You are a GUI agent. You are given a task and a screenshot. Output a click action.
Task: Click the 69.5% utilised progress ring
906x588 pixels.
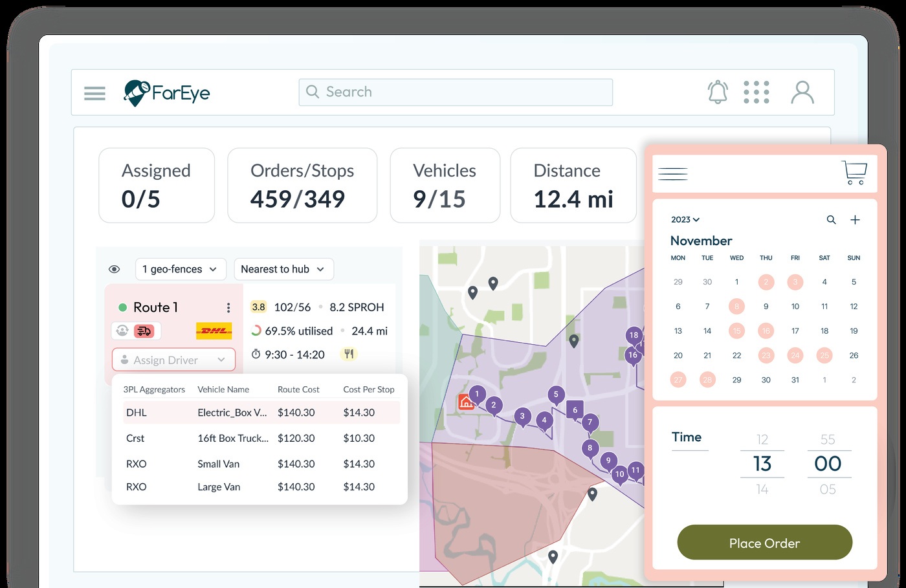click(257, 331)
